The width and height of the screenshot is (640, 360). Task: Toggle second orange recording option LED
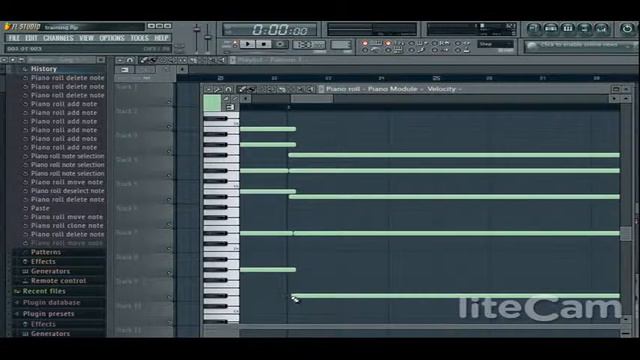click(387, 43)
